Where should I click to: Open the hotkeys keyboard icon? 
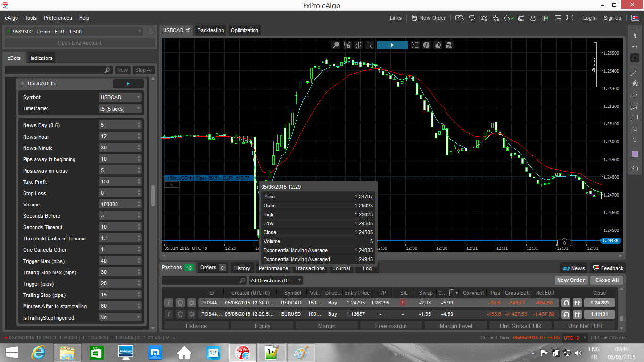tap(521, 18)
